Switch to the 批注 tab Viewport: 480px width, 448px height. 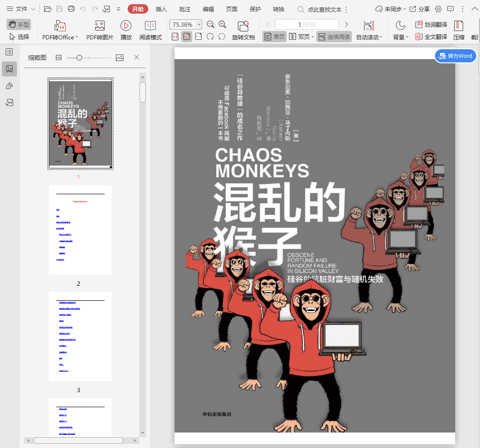(x=184, y=9)
